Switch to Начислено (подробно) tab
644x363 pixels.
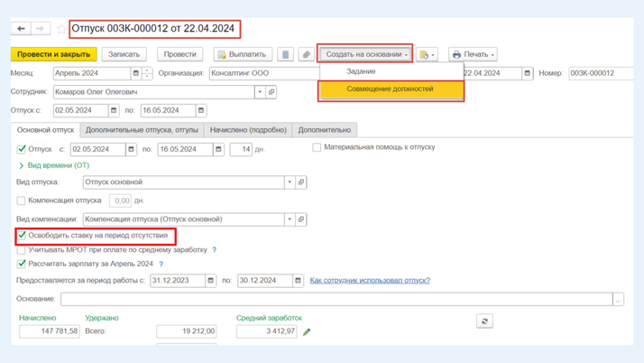click(248, 130)
